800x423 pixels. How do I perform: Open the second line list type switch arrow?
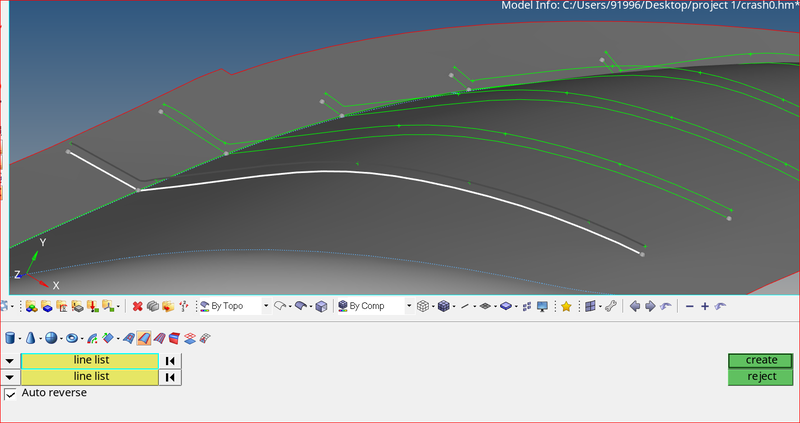(9, 377)
